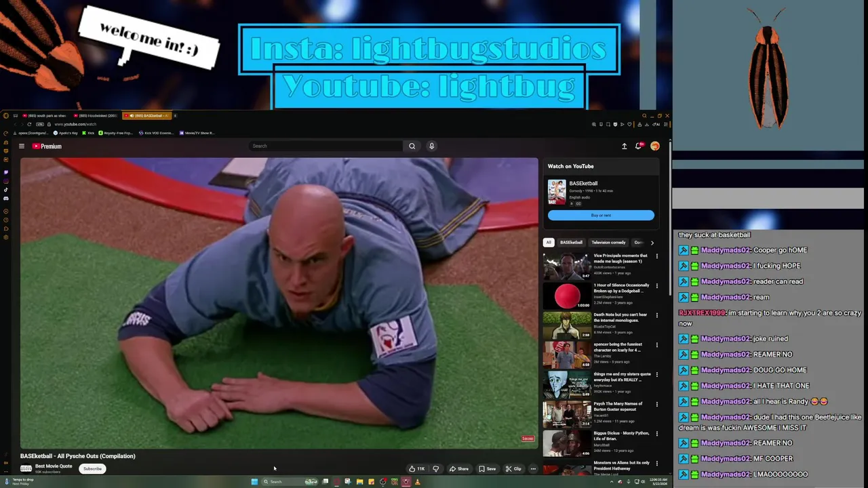
Task: Open options for Vice Principals suggestion
Action: point(656,256)
